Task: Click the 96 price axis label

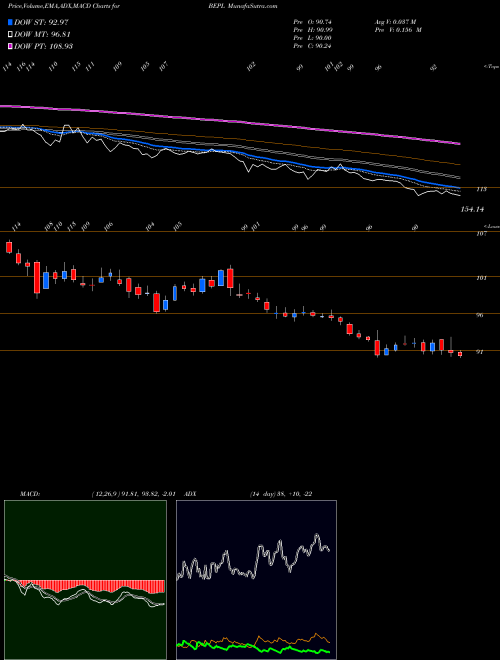Action: click(480, 315)
